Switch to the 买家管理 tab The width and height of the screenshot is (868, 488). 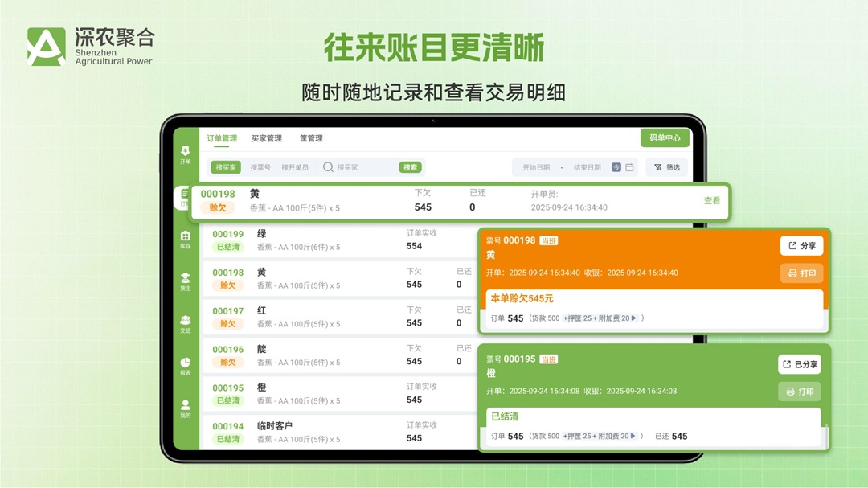[x=266, y=138]
